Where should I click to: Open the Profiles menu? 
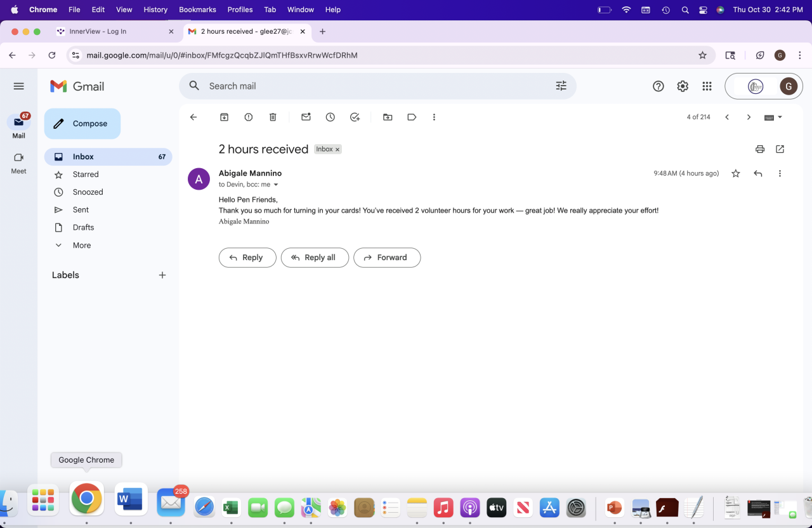tap(240, 10)
